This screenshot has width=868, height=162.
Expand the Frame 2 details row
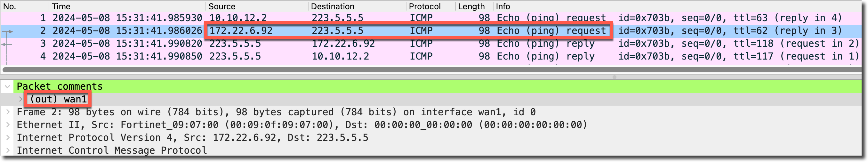(x=8, y=112)
